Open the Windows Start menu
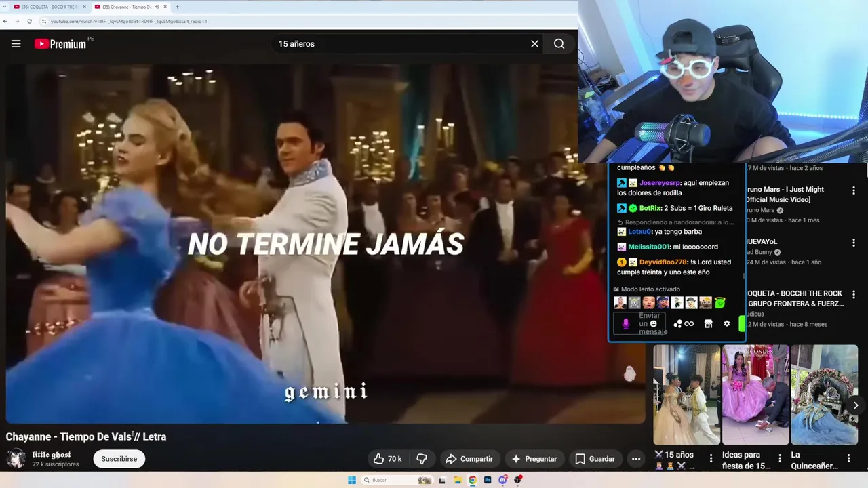Viewport: 868px width, 488px height. (352, 480)
